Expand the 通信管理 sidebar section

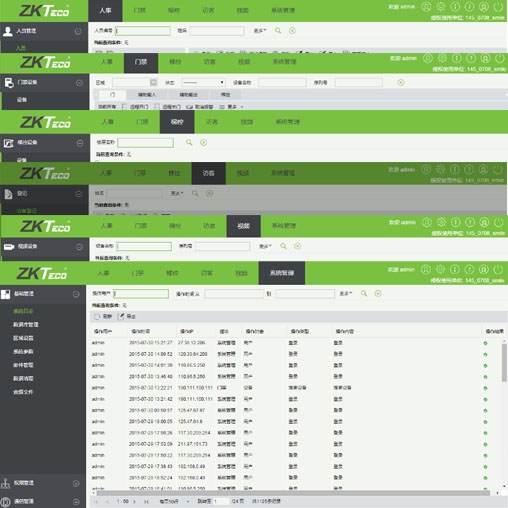76,502
